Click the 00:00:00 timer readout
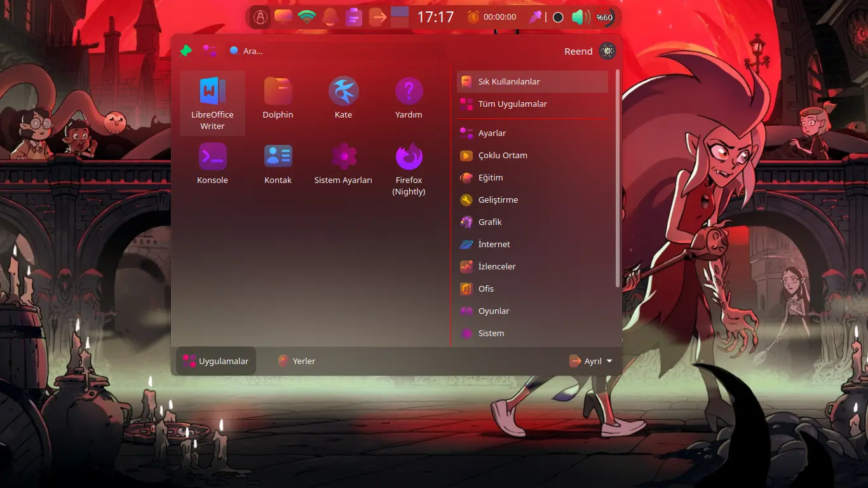The height and width of the screenshot is (488, 868). pyautogui.click(x=500, y=17)
